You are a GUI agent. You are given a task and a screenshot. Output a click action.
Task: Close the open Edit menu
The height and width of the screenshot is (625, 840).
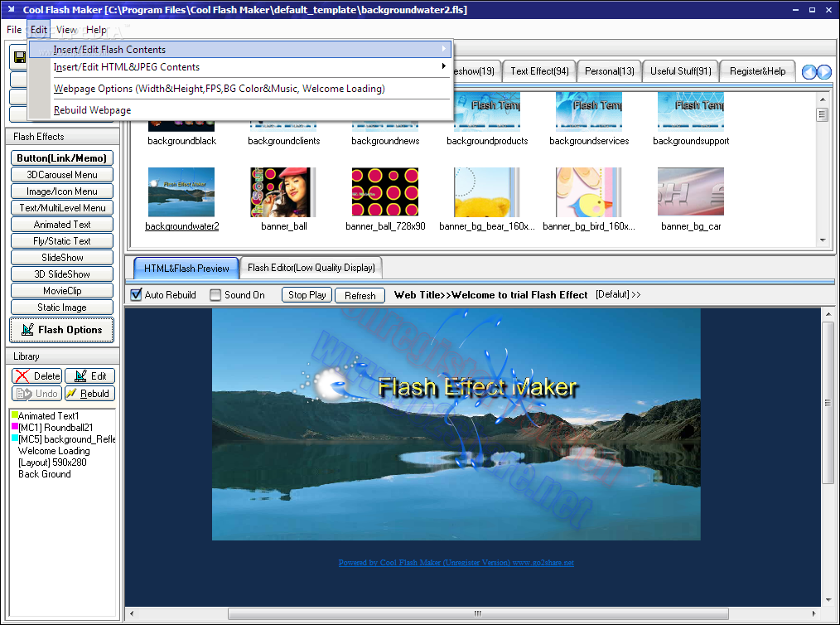[39, 30]
